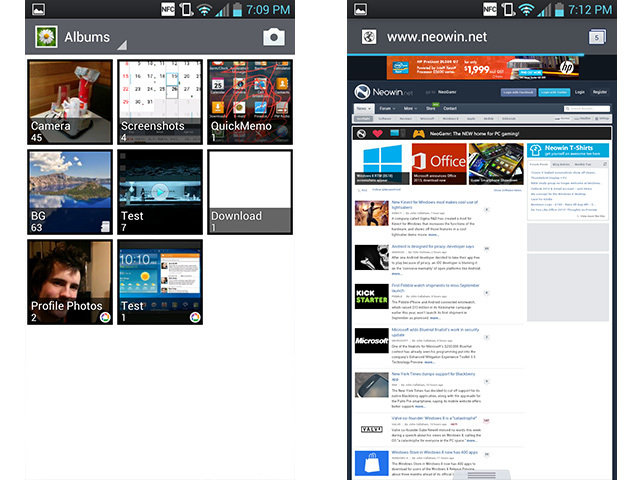Open the Windows 8 RTM featured tile
The height and width of the screenshot is (480, 640).
[x=382, y=164]
